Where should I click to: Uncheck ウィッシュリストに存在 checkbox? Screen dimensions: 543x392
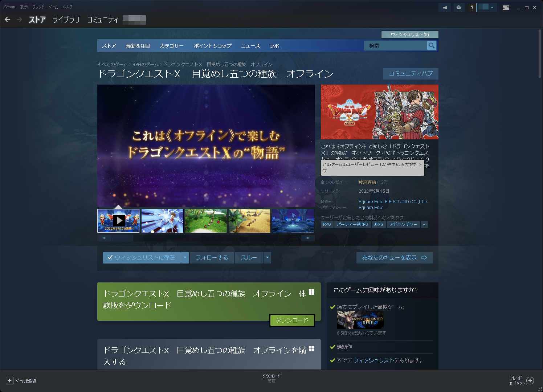pyautogui.click(x=110, y=257)
